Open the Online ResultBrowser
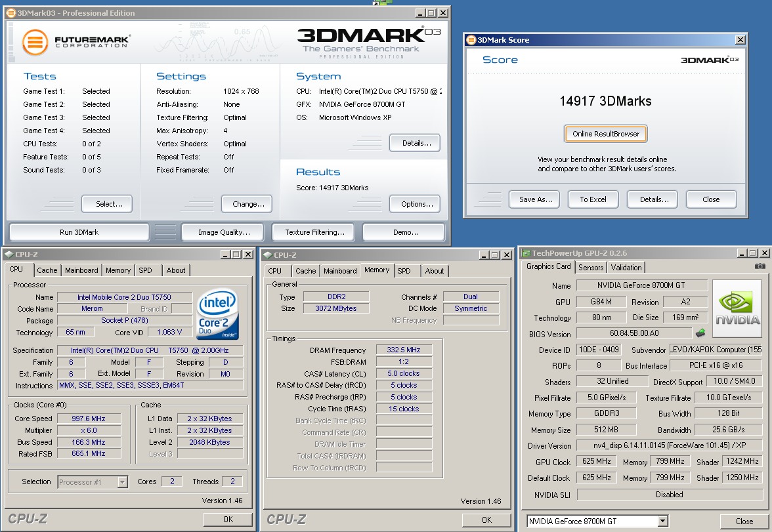The width and height of the screenshot is (772, 532). point(605,134)
